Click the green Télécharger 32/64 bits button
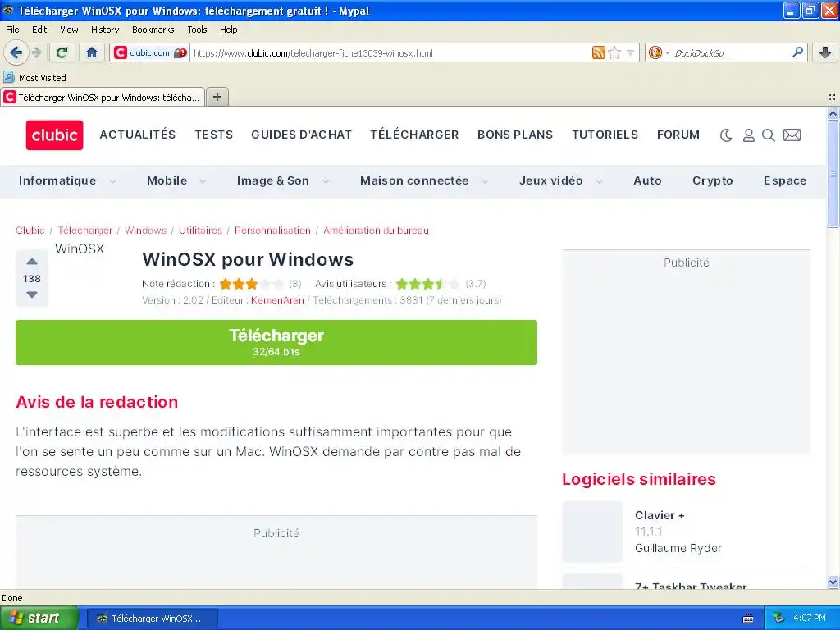This screenshot has width=840, height=630. [x=276, y=342]
